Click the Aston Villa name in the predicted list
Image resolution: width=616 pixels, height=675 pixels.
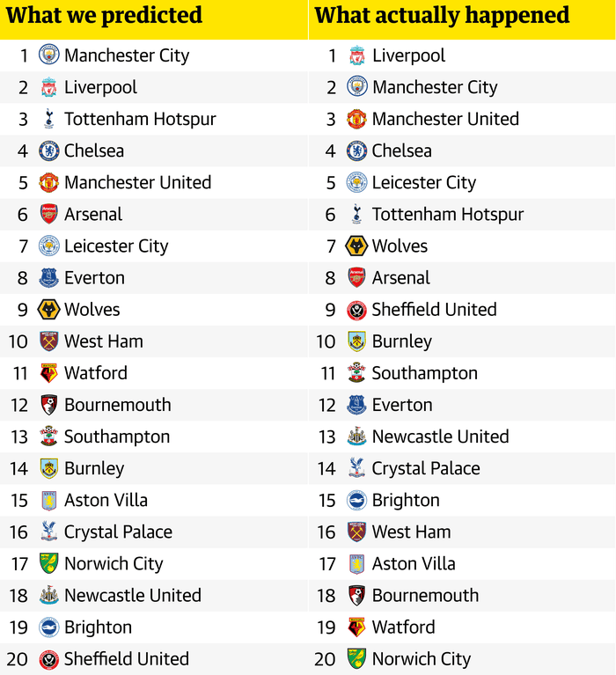point(106,500)
